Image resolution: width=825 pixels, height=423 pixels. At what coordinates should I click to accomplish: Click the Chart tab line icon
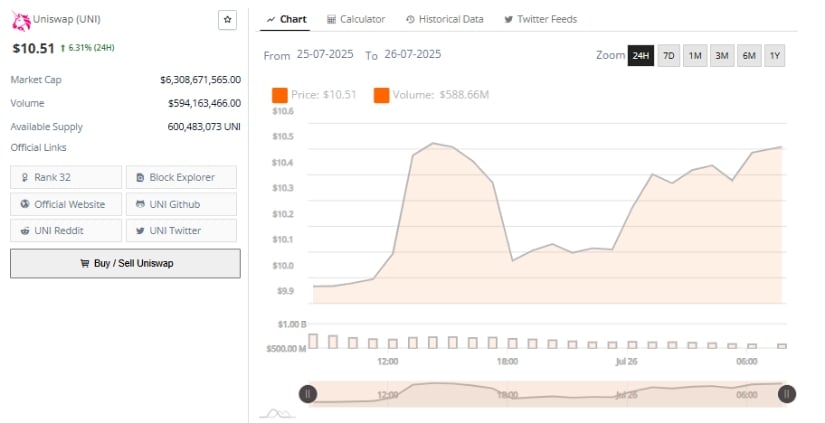(271, 19)
